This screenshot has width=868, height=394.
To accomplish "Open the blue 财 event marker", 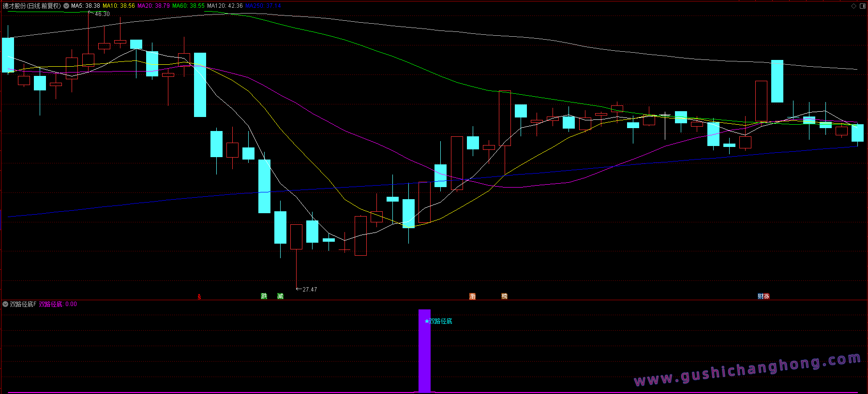I will tap(761, 296).
